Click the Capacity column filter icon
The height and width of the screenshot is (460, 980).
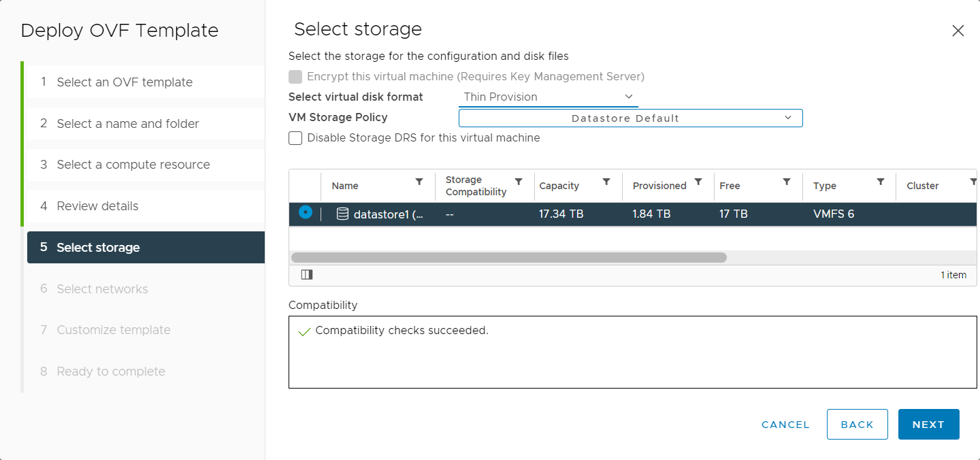click(606, 182)
